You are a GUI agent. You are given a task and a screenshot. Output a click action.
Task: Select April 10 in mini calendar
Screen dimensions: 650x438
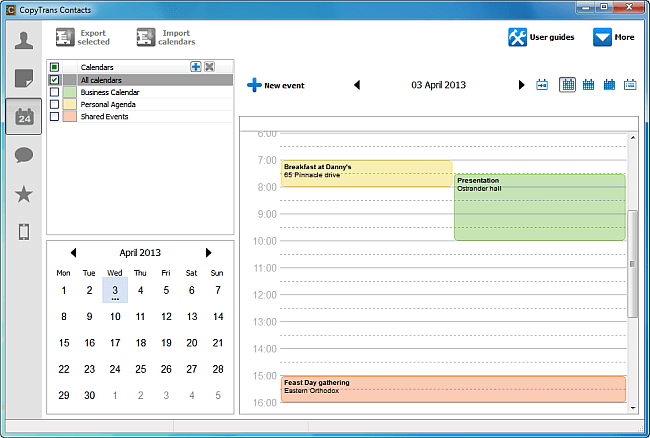[115, 317]
